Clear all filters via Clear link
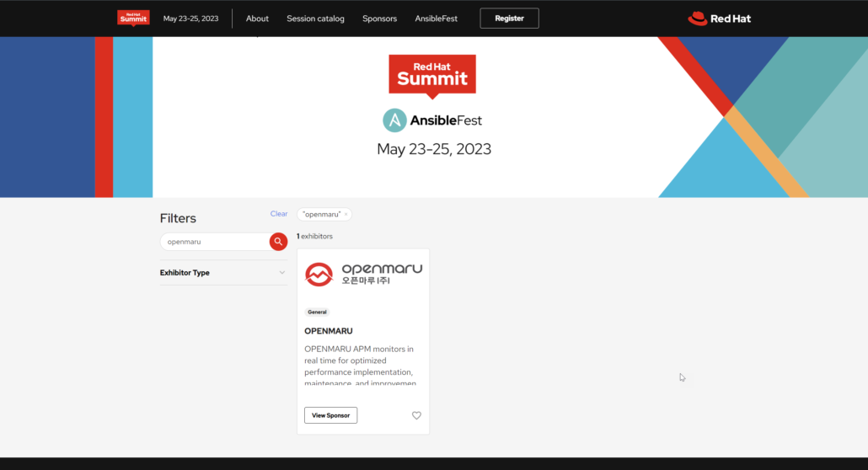 tap(278, 214)
